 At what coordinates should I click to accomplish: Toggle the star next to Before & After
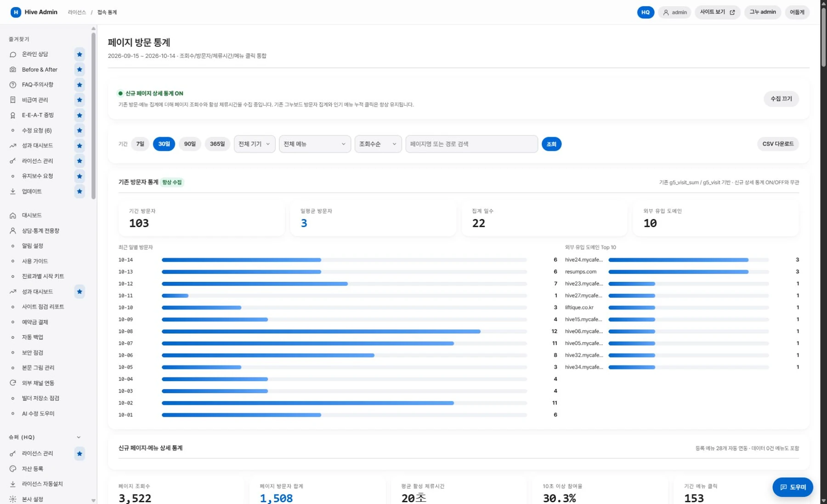pyautogui.click(x=79, y=69)
